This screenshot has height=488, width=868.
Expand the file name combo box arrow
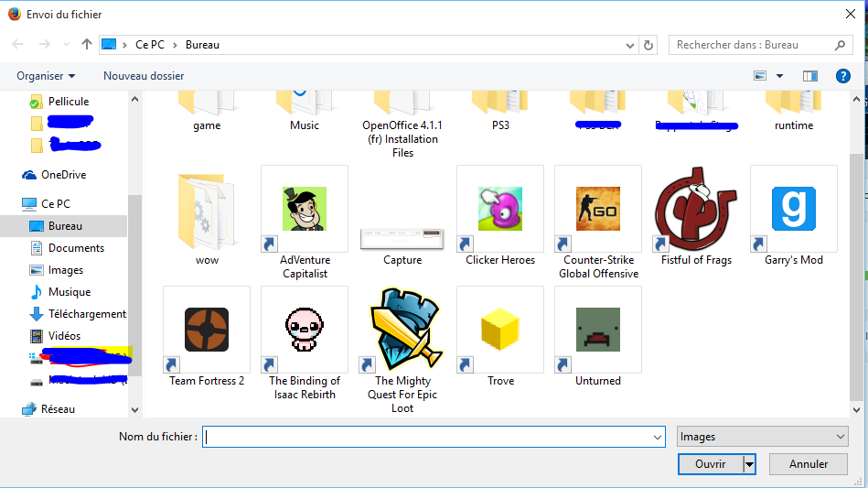coord(657,437)
